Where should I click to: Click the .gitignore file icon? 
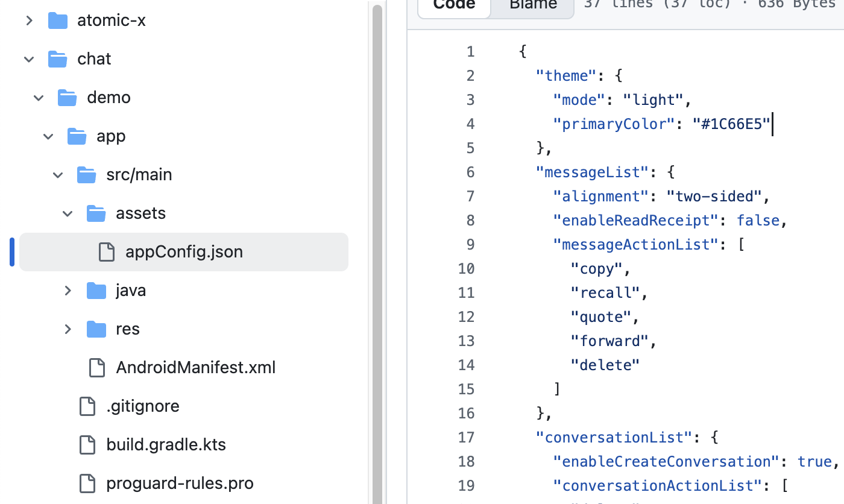(x=87, y=406)
